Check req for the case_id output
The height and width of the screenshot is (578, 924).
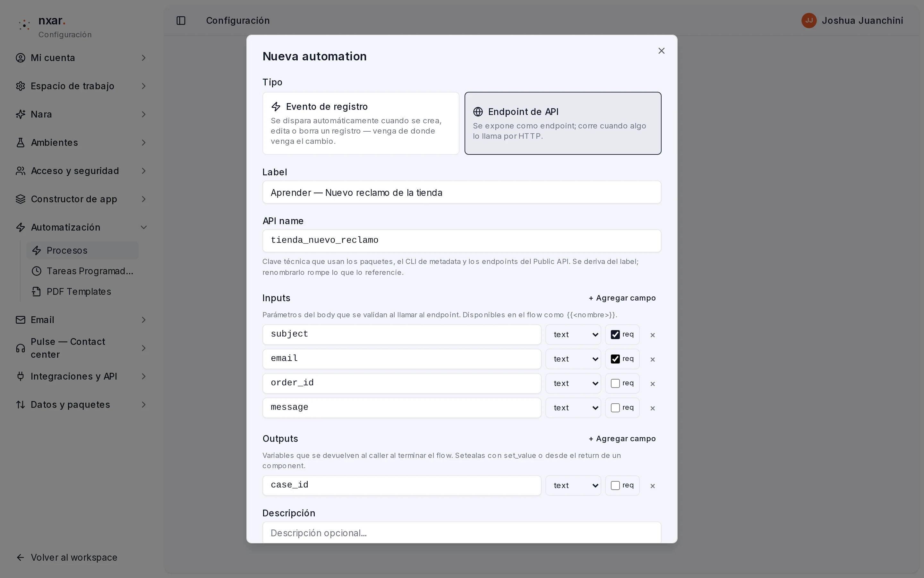coord(615,486)
